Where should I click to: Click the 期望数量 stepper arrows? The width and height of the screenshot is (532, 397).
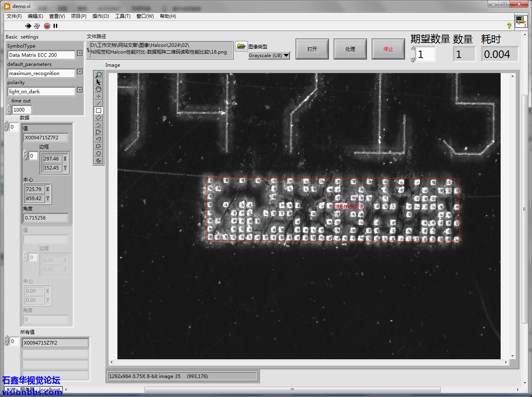413,54
